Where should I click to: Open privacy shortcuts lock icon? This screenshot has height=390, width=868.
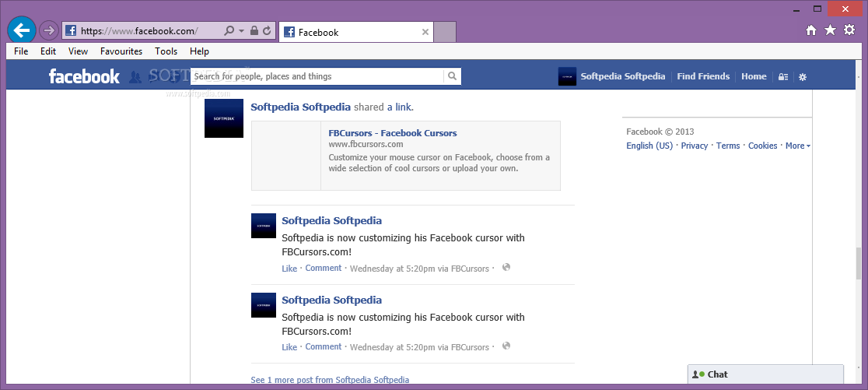[x=783, y=77]
